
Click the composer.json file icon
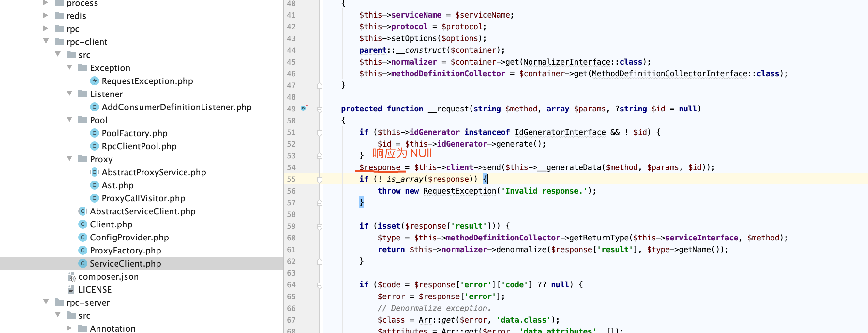[x=71, y=276]
